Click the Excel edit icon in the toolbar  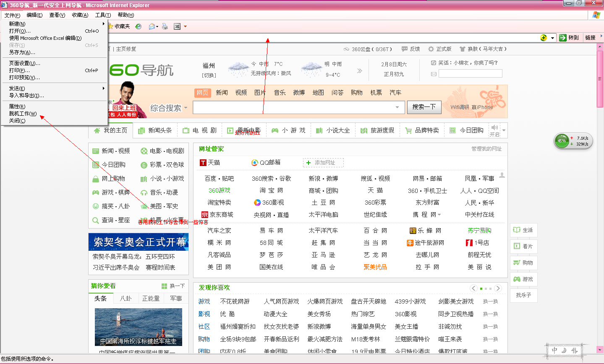click(177, 26)
